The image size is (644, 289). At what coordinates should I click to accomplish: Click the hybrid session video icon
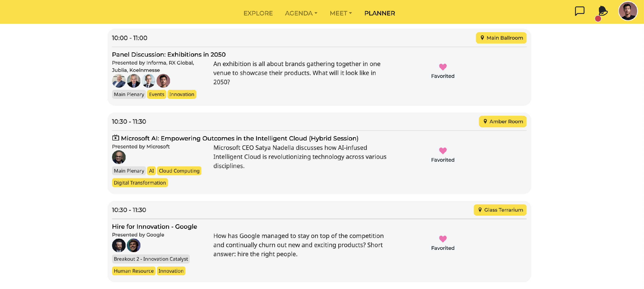click(x=115, y=138)
